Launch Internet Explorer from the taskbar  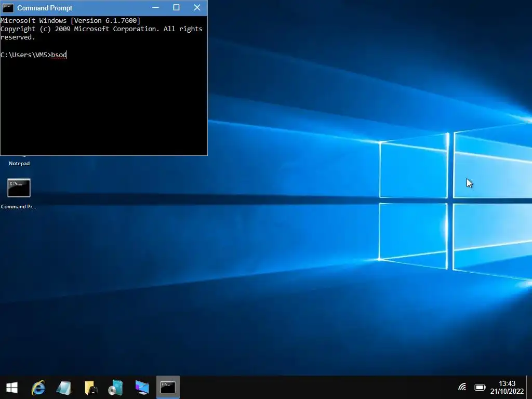38,388
